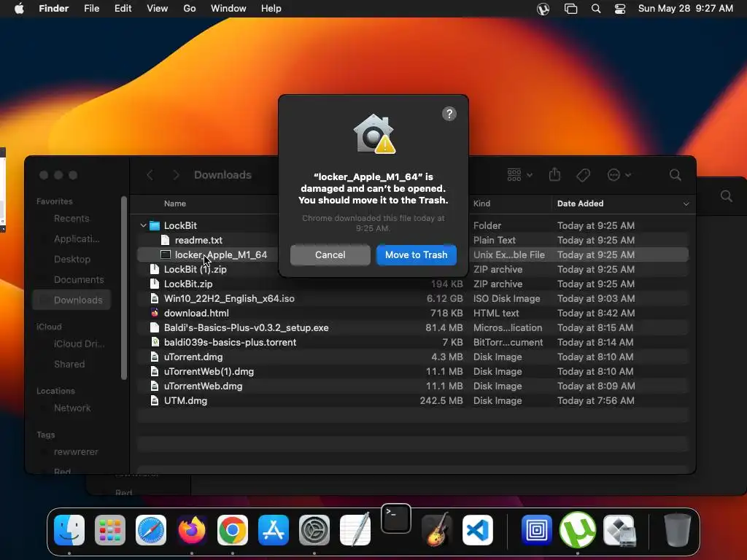The image size is (747, 560).
Task: Open Visual Studio Code from the Dock
Action: pos(478,530)
